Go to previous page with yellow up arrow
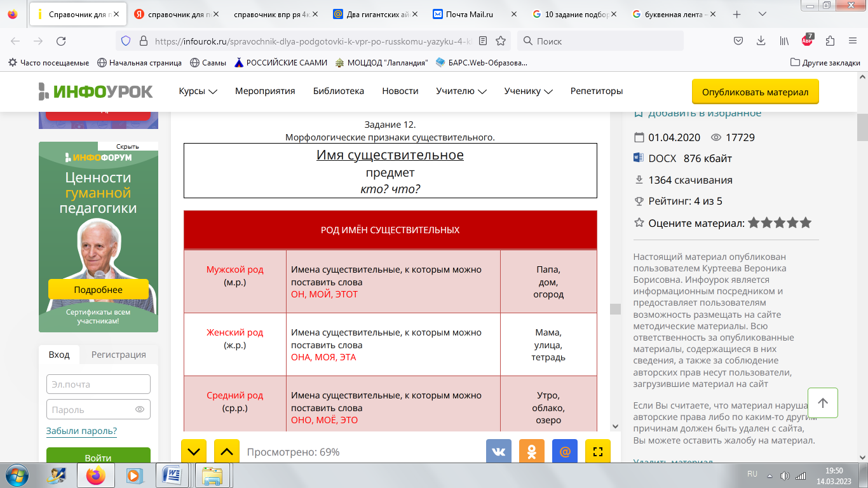 pyautogui.click(x=227, y=452)
